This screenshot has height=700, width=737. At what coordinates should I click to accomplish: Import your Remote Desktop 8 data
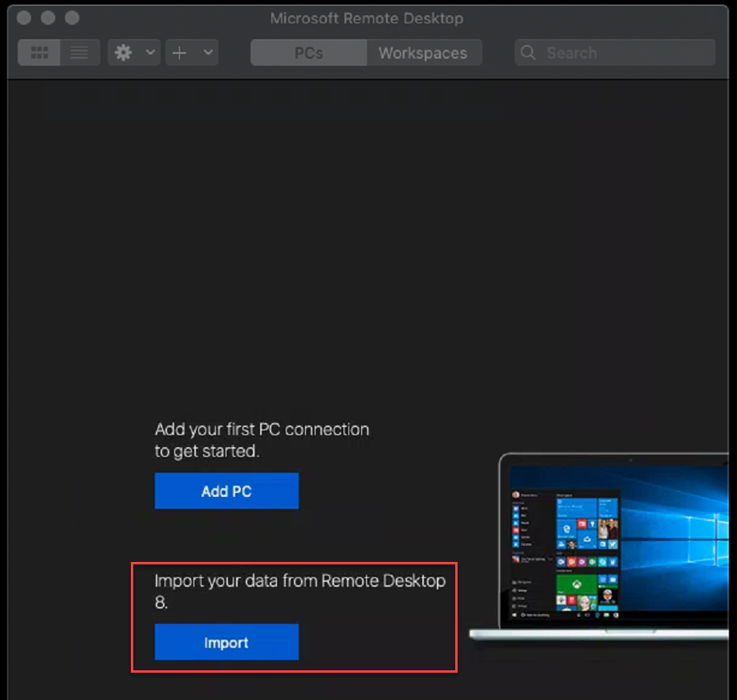click(226, 642)
